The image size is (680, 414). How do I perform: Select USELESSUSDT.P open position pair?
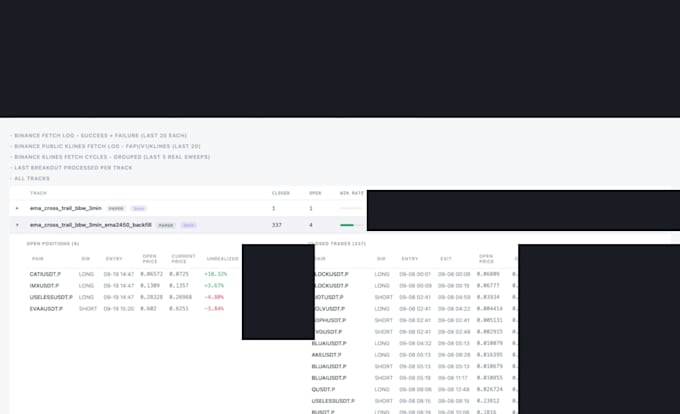tap(51, 297)
